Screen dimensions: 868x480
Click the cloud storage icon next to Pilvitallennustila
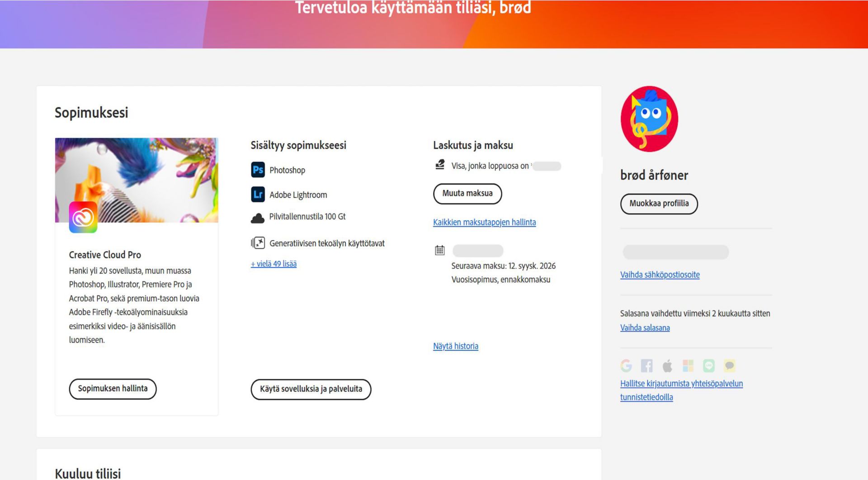257,217
